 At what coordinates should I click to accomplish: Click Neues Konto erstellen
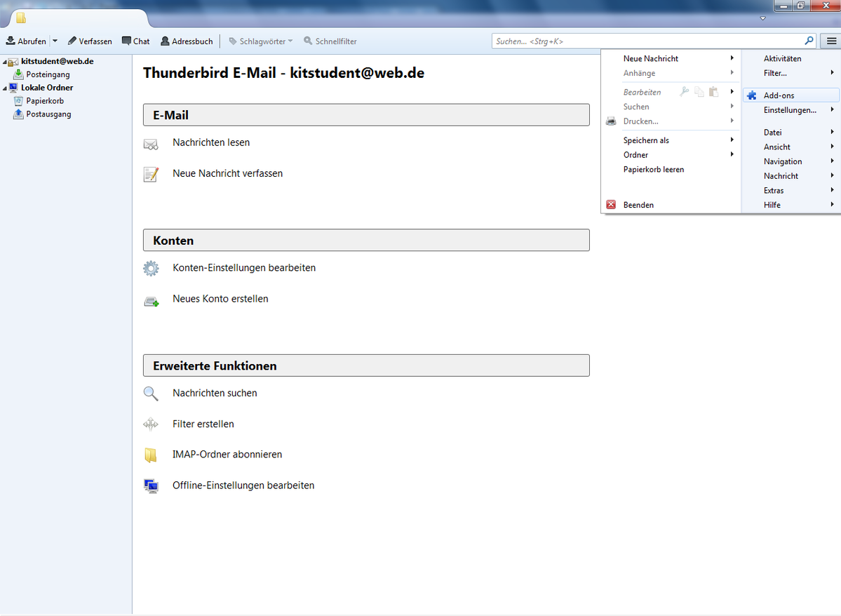[x=220, y=299]
